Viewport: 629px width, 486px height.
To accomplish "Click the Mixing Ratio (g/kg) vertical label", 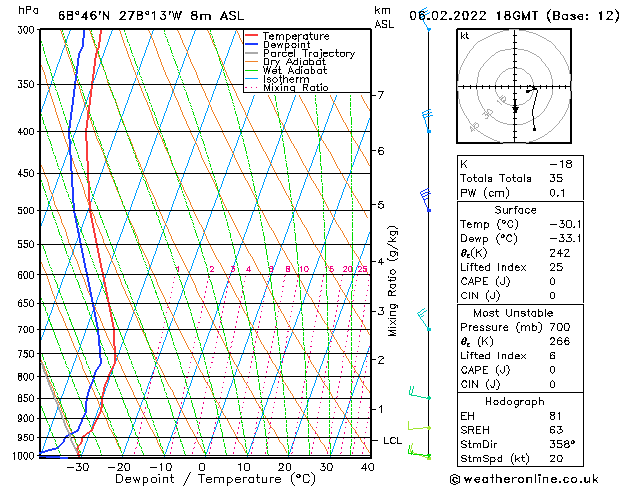I will click(392, 281).
